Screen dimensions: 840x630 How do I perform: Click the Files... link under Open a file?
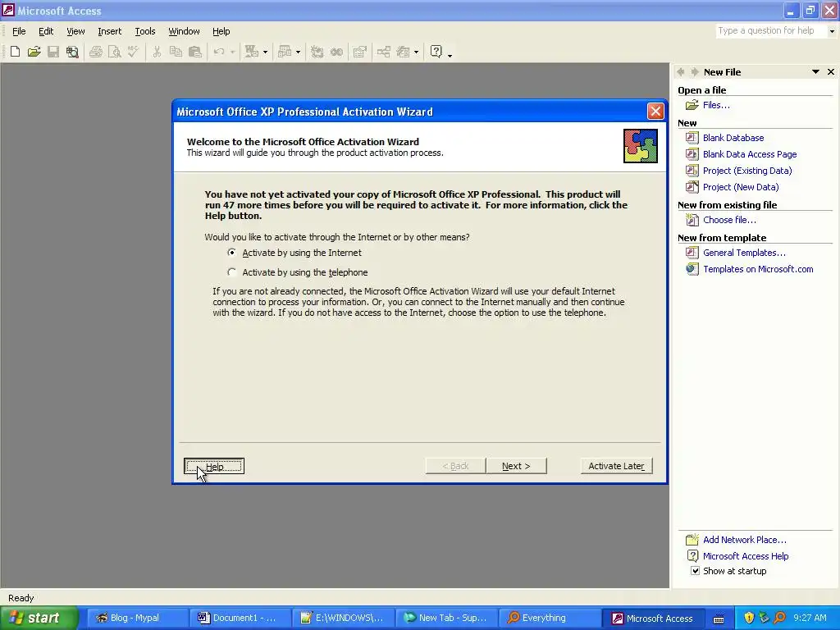pos(716,105)
